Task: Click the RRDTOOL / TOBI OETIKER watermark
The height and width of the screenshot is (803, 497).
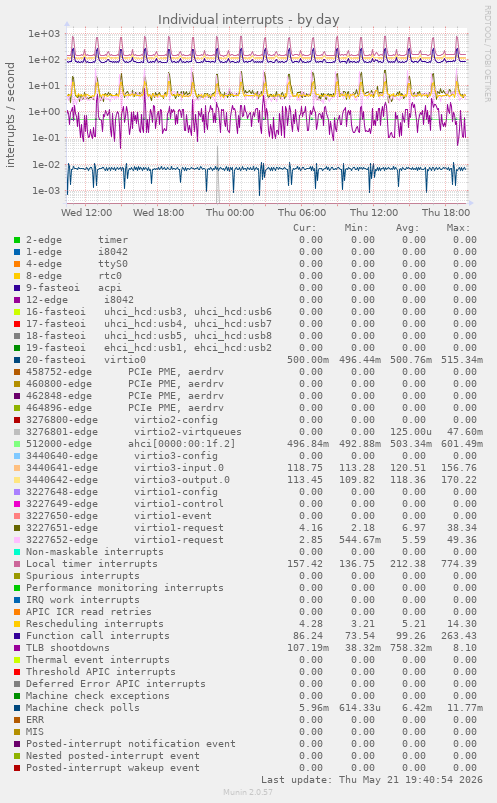Action: pos(487,54)
